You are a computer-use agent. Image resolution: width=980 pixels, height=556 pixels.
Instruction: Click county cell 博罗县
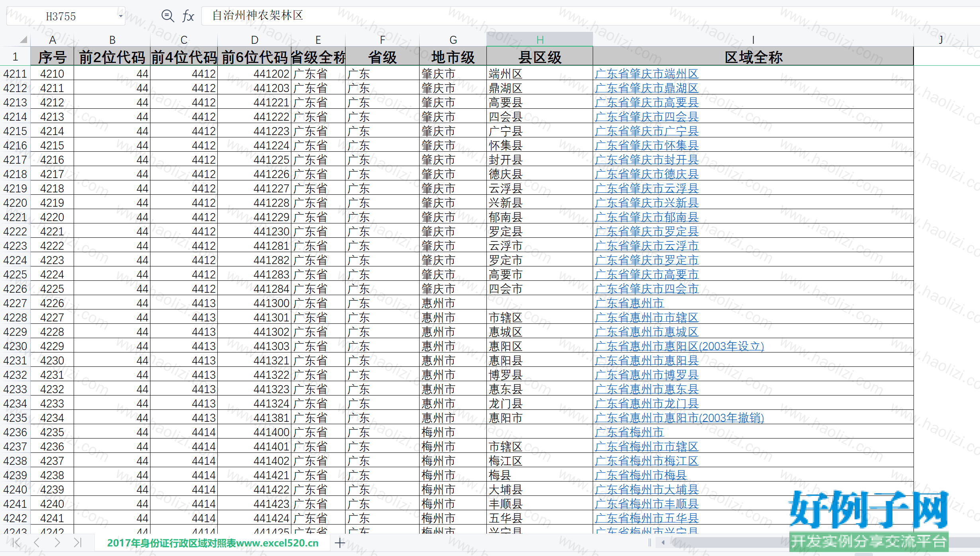(x=540, y=375)
